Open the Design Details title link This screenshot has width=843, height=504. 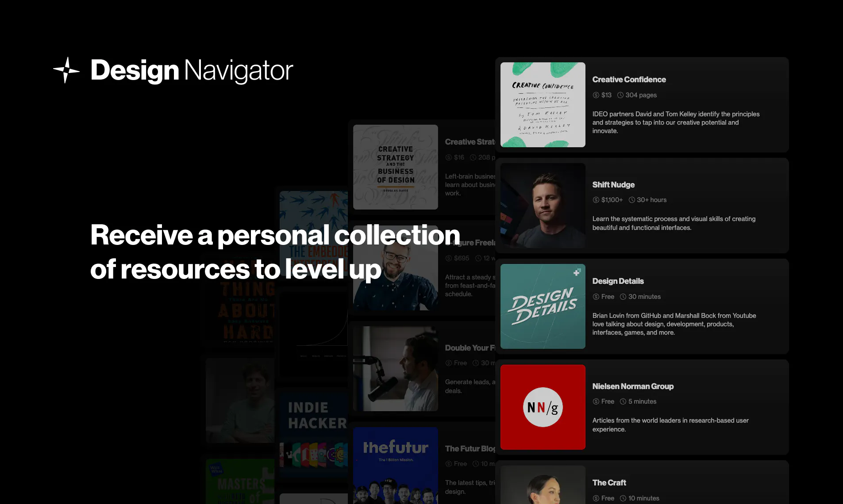coord(618,281)
